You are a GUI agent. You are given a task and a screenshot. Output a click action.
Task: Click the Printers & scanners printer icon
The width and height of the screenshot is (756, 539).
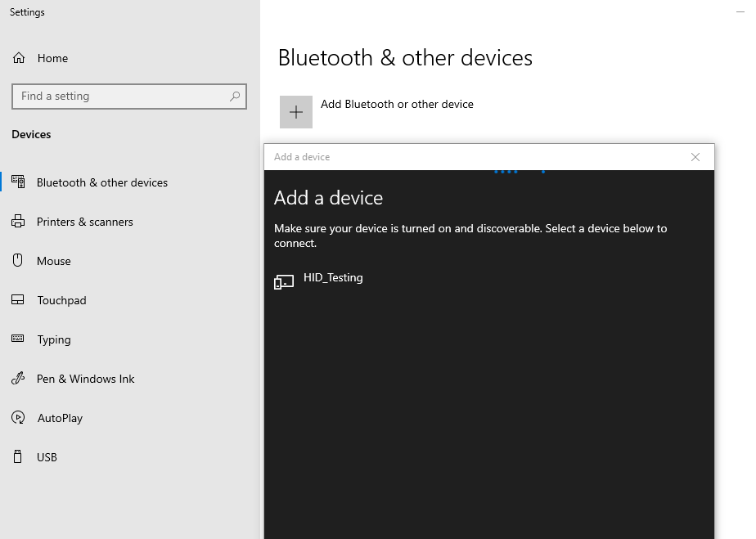[18, 222]
